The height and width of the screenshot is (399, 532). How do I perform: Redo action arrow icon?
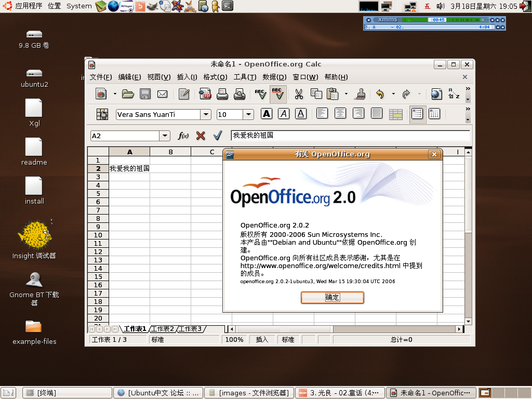tap(406, 94)
